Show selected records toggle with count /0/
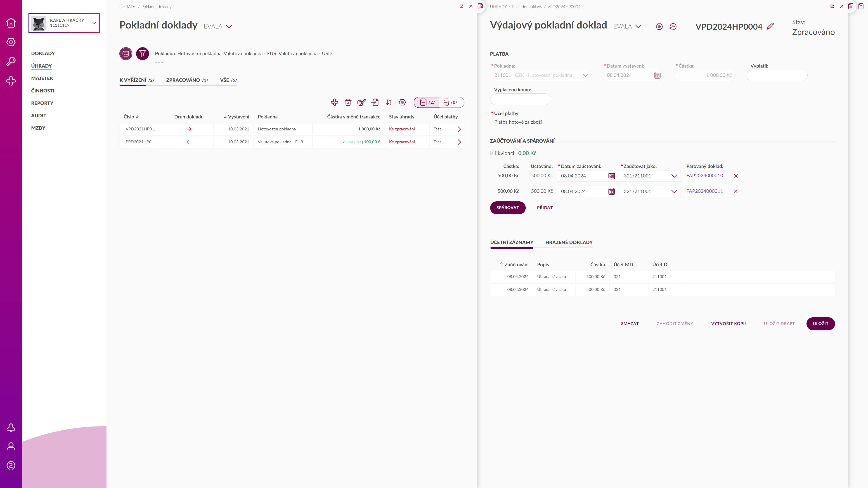This screenshot has height=488, width=868. tap(452, 102)
